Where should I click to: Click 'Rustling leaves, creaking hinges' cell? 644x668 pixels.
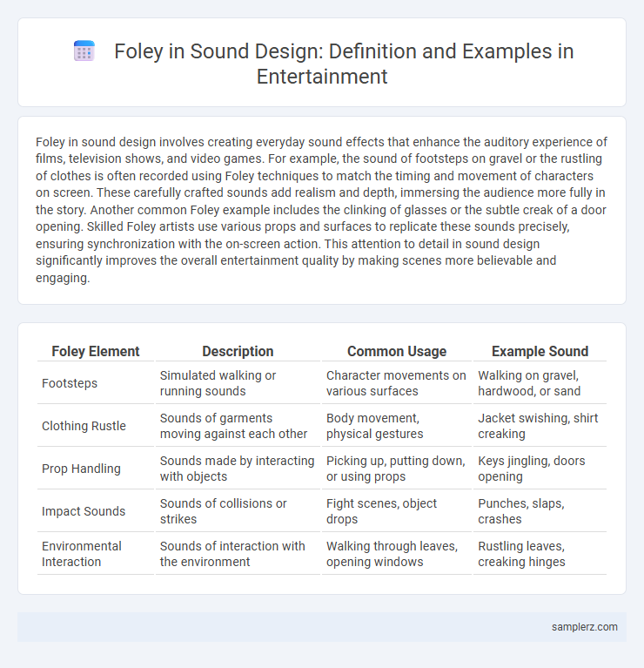tap(540, 553)
